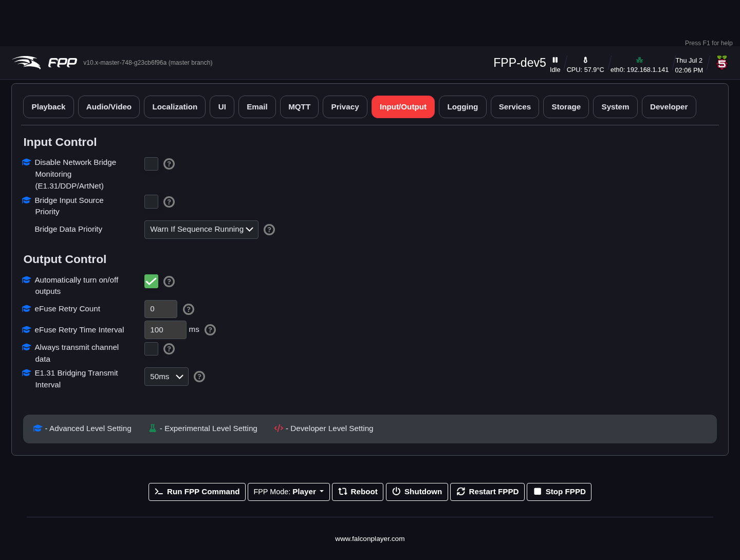Switch to the Audio/Video tab
This screenshot has height=560, width=740.
[x=109, y=107]
